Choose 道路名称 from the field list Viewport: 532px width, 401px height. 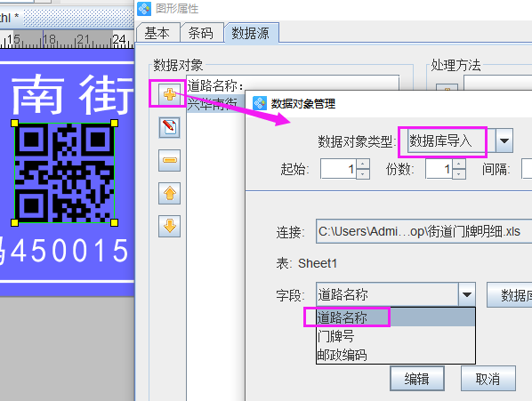point(396,317)
